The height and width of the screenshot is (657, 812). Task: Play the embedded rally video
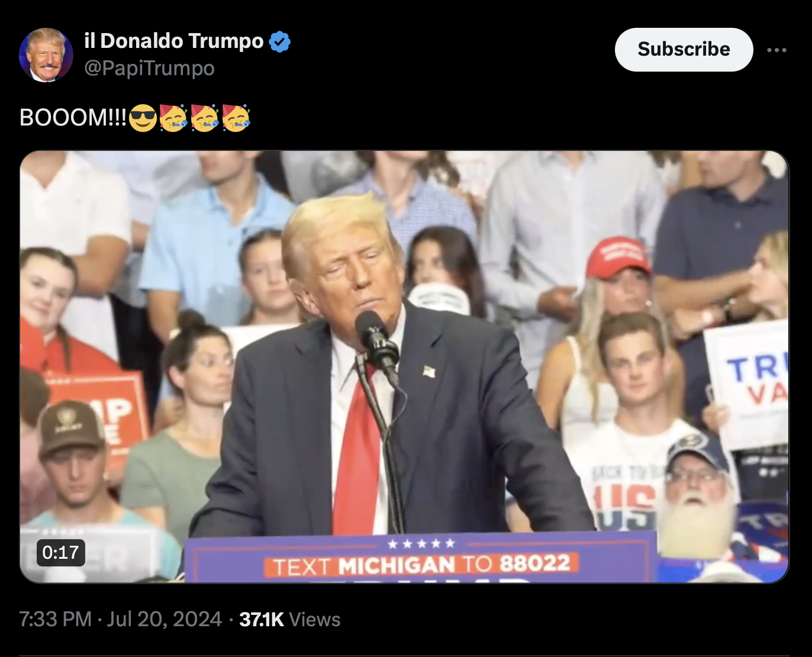click(404, 367)
